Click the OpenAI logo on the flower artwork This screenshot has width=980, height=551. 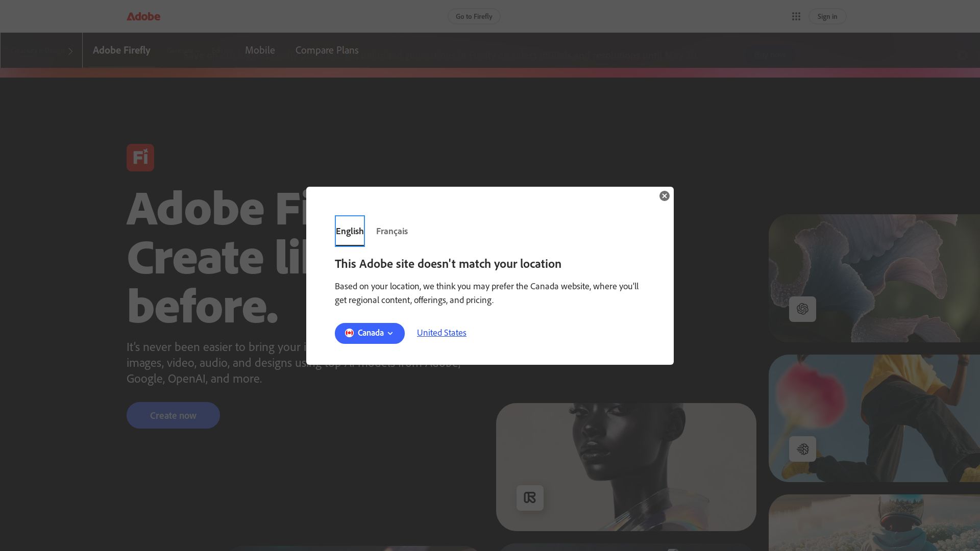[x=802, y=309]
